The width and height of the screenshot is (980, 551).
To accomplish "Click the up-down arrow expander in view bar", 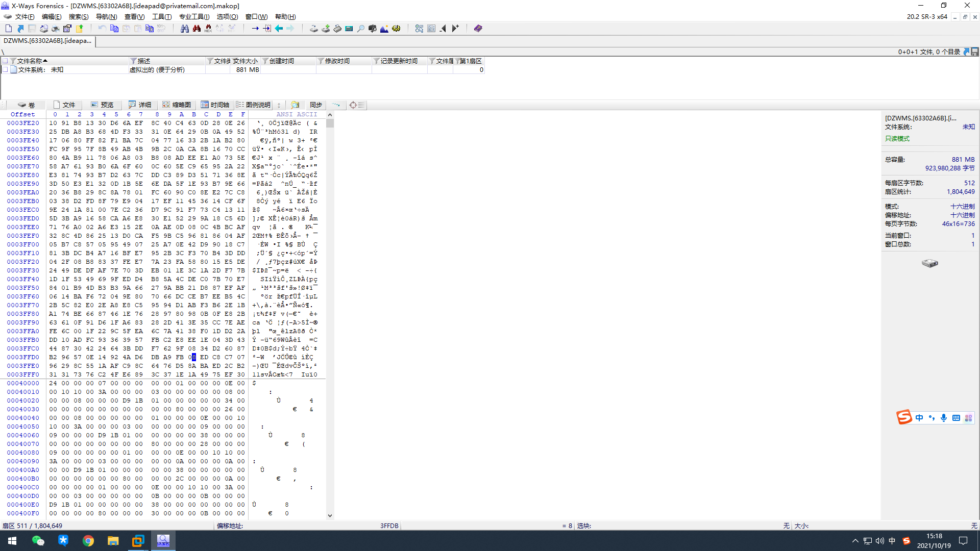I will coord(279,105).
